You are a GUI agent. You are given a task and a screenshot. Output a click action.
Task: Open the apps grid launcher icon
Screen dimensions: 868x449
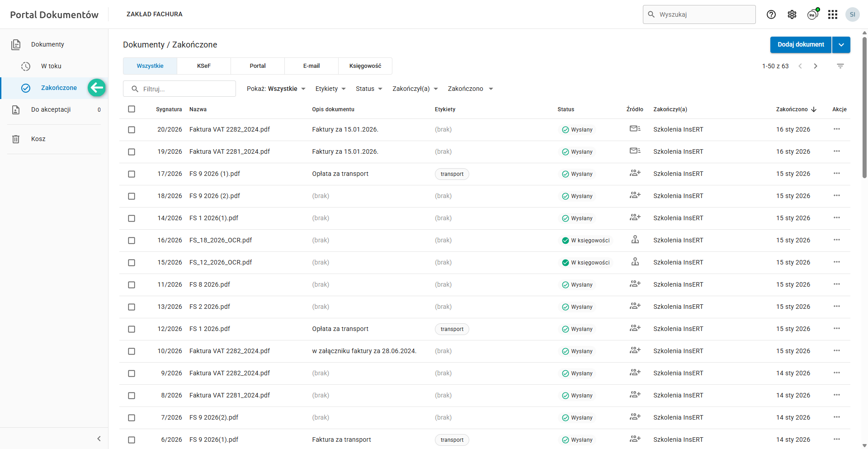click(x=833, y=14)
